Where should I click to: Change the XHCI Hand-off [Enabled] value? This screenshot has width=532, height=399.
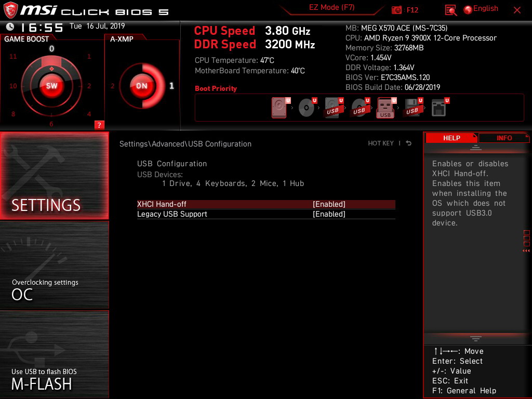[329, 204]
